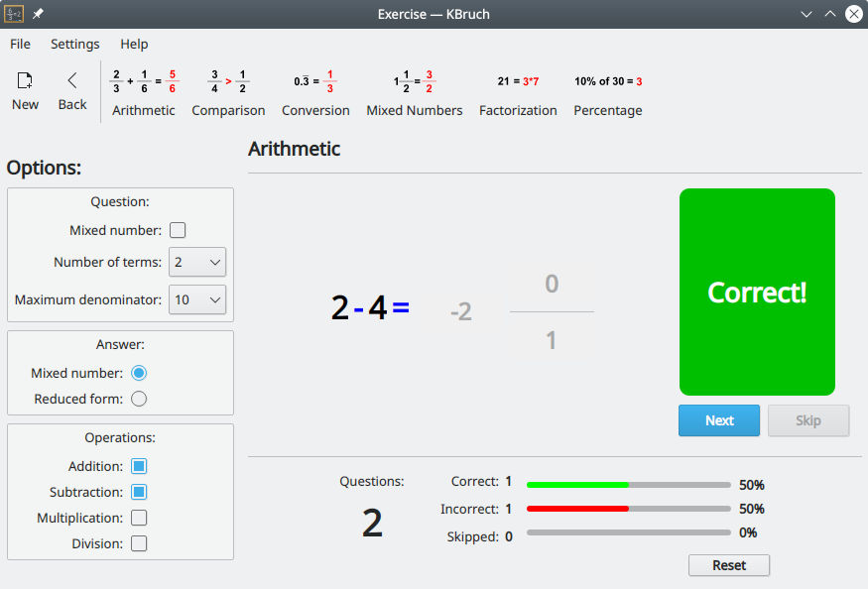868x589 pixels.
Task: Switch to the Comparison exercise
Action: 228,81
